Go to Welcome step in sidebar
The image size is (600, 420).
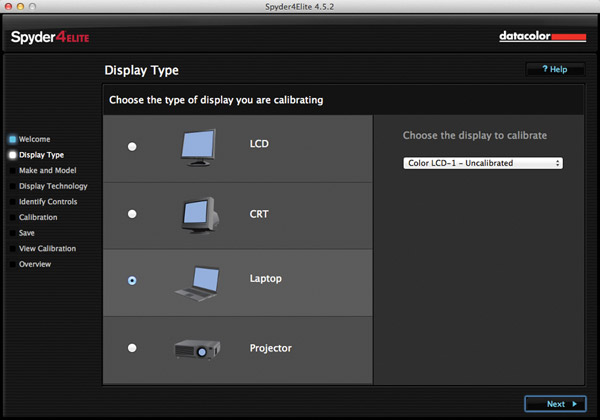coord(34,139)
